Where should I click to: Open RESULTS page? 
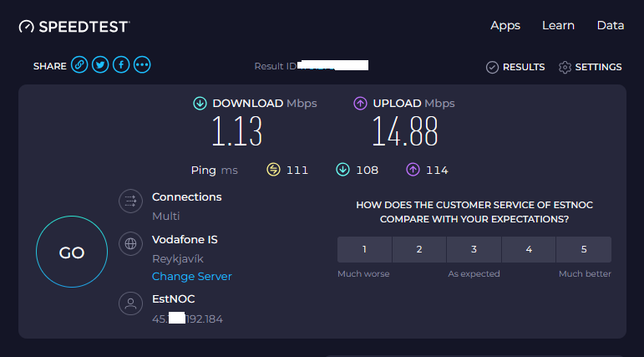[x=524, y=67]
